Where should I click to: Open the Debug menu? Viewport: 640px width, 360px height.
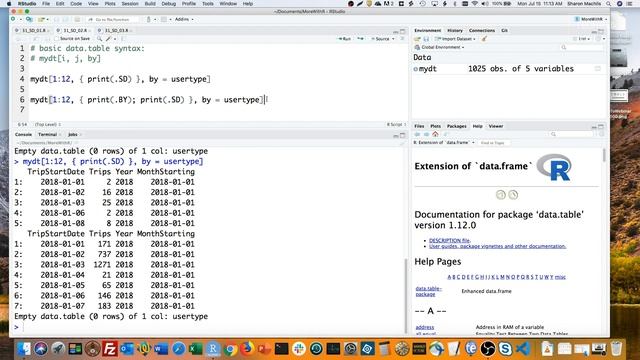coord(168,3)
